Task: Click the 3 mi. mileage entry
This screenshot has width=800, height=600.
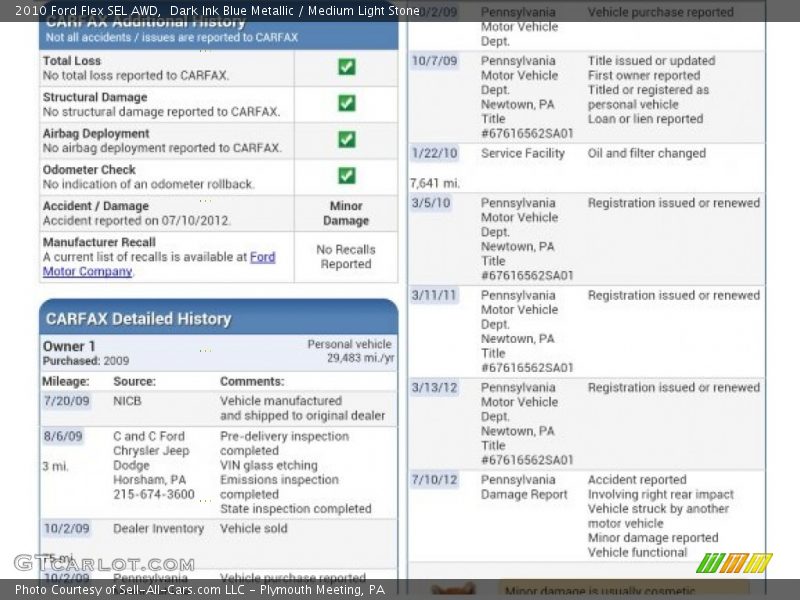Action: 55,466
